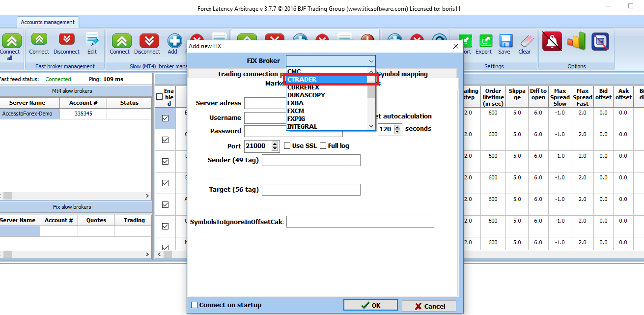The image size is (644, 315).
Task: Click the Trading column header
Action: [x=134, y=220]
